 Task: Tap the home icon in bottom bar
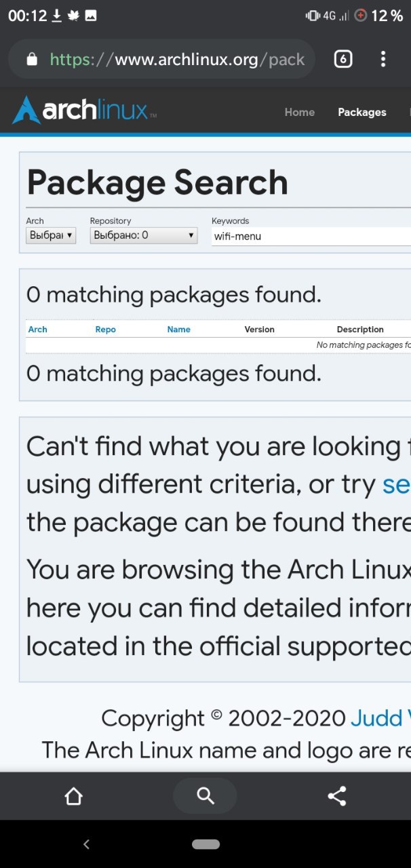click(73, 796)
